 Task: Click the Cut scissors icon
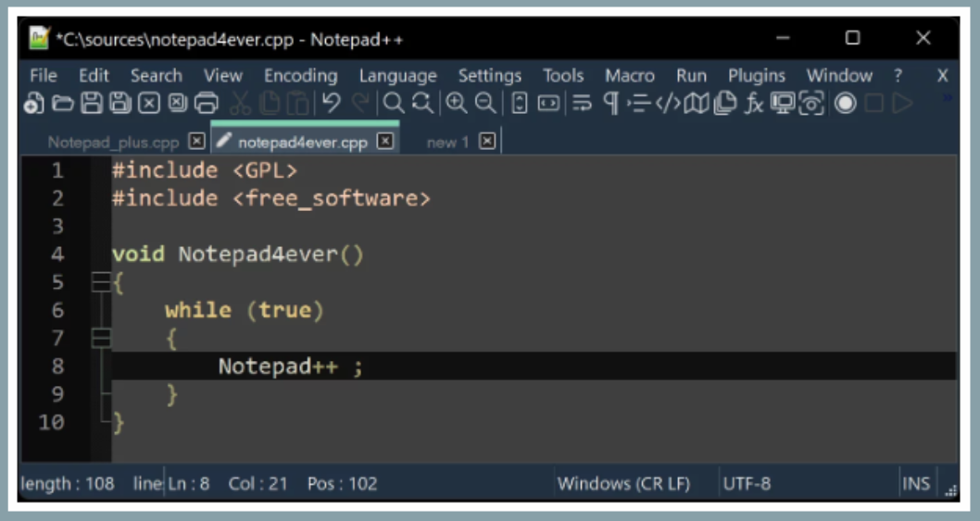(240, 103)
